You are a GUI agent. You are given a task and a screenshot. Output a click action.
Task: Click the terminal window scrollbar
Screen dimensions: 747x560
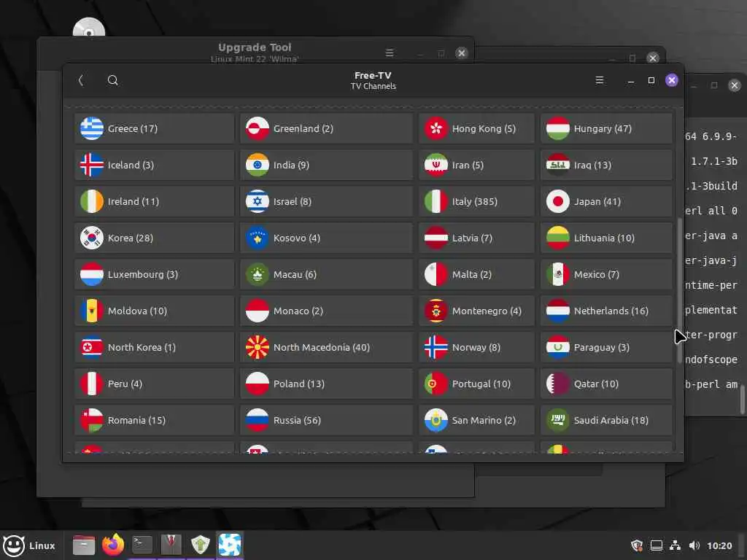click(x=743, y=400)
